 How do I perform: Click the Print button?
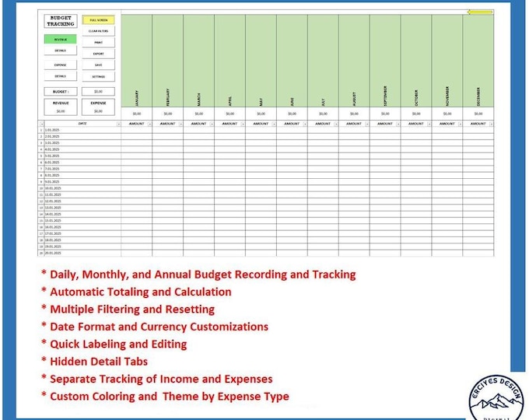click(x=99, y=43)
